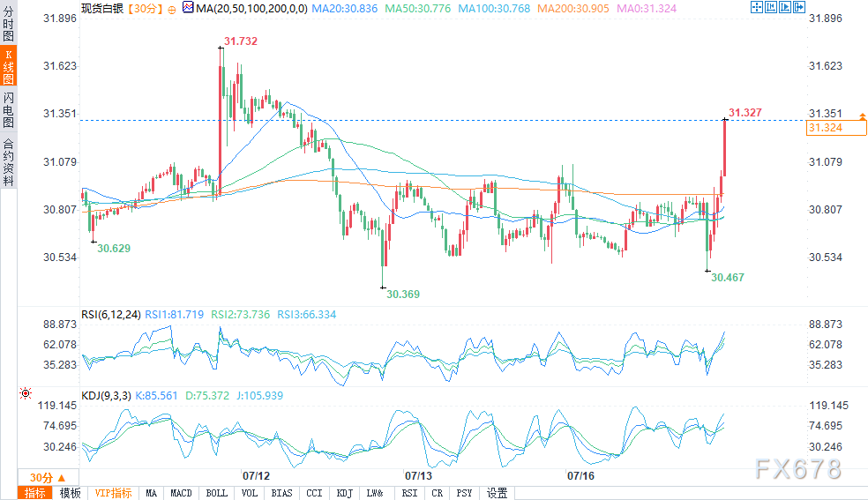
Task: Click the RSI(6,12,24) parameters label
Action: [x=111, y=315]
